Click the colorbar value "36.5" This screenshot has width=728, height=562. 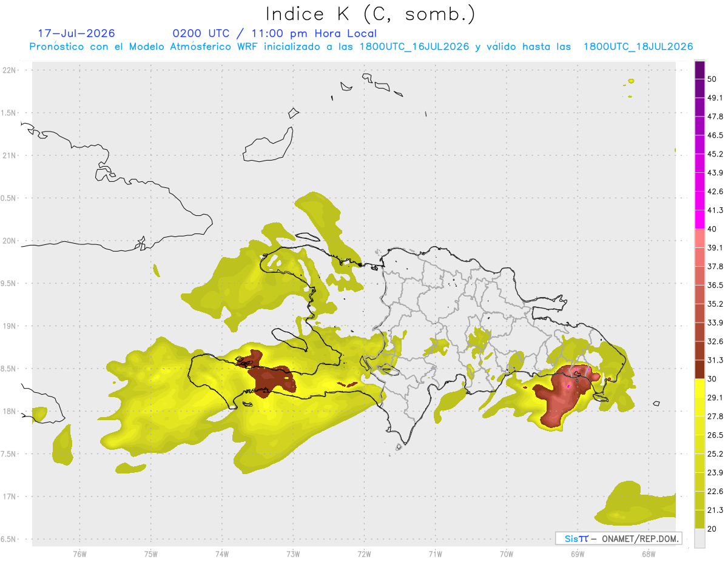coord(715,286)
